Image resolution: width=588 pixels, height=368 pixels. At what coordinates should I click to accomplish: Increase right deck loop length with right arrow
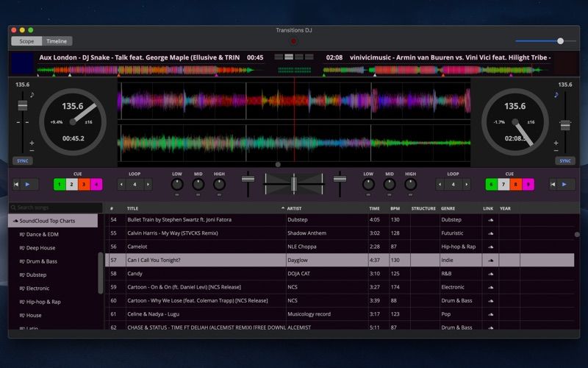(467, 184)
